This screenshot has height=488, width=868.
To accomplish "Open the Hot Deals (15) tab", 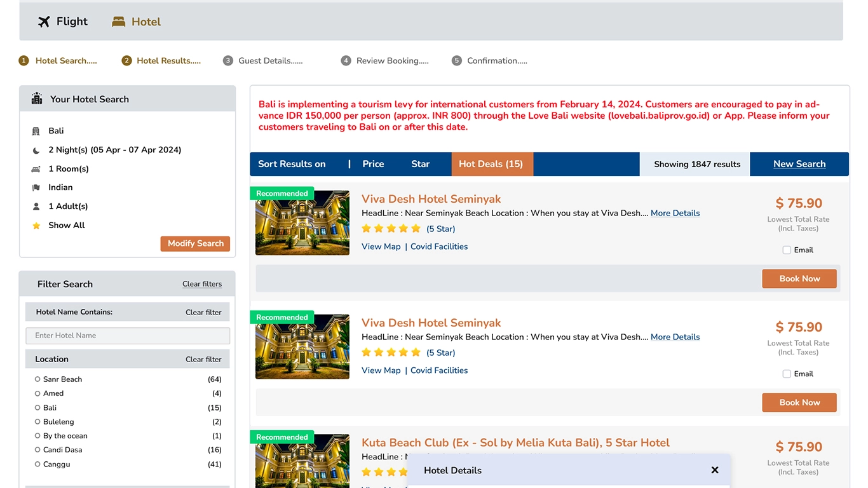I will (x=491, y=164).
